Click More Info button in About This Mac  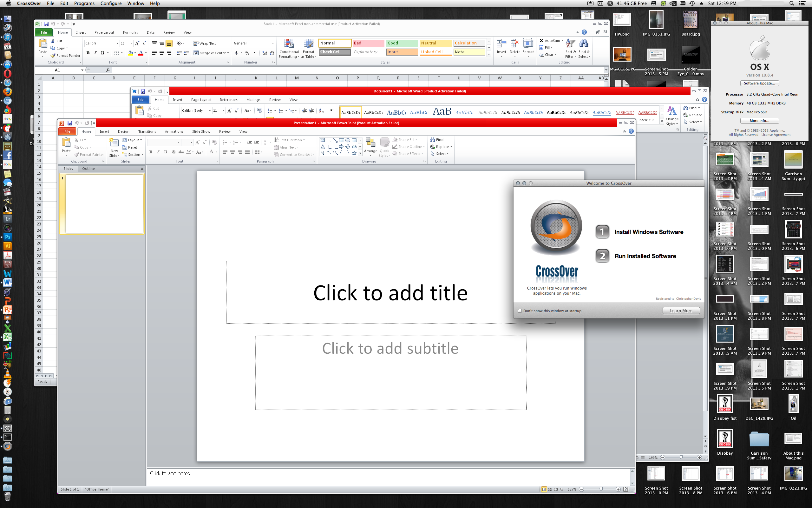(x=759, y=121)
